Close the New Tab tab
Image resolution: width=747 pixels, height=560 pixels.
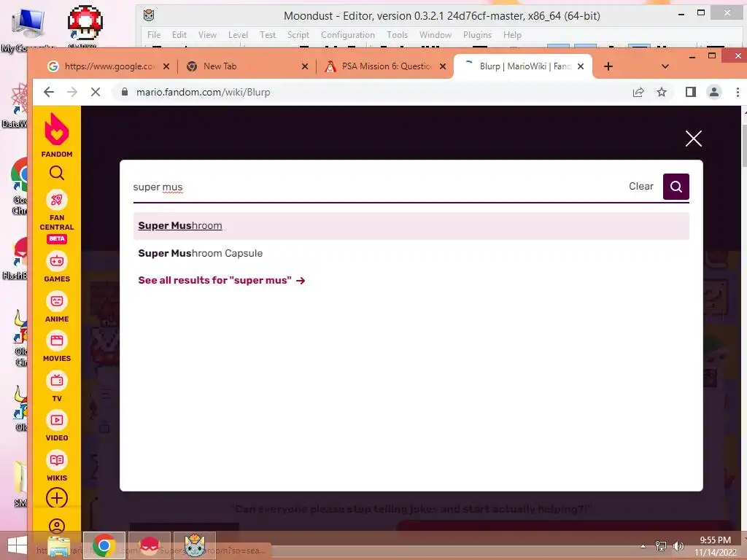305,66
